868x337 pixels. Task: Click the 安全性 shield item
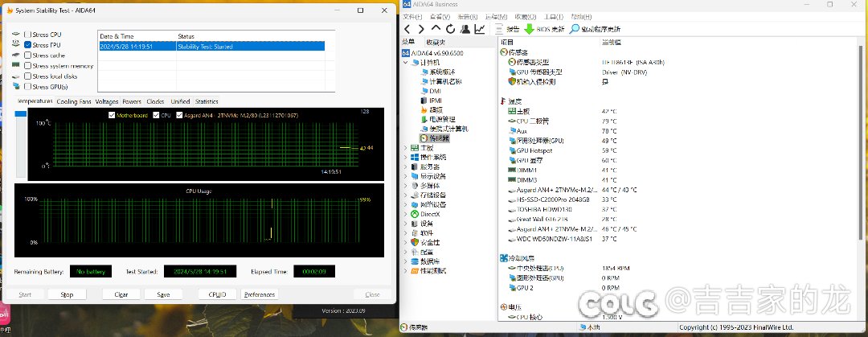(425, 242)
